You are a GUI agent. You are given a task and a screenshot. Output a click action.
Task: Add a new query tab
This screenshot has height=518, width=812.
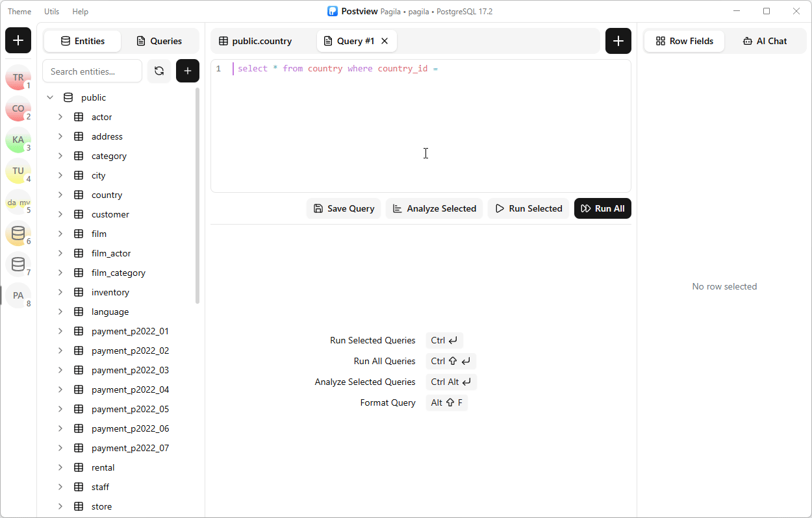point(618,41)
